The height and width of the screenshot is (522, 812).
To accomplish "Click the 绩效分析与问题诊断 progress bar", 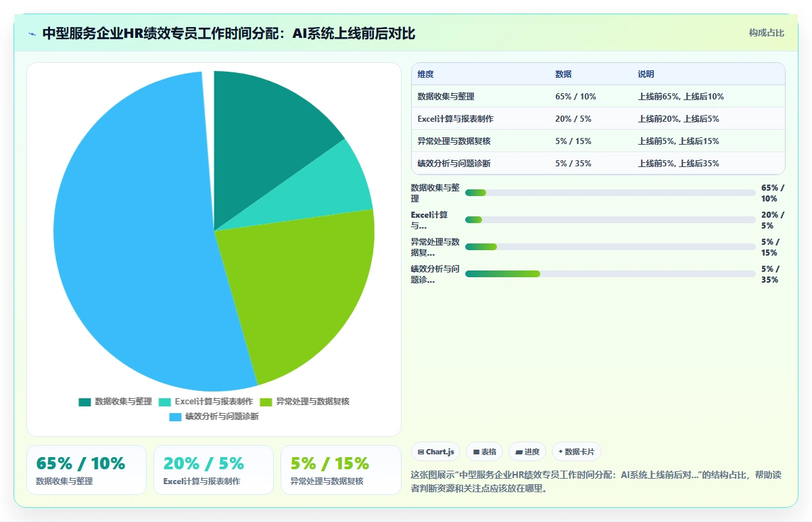I will (x=610, y=274).
